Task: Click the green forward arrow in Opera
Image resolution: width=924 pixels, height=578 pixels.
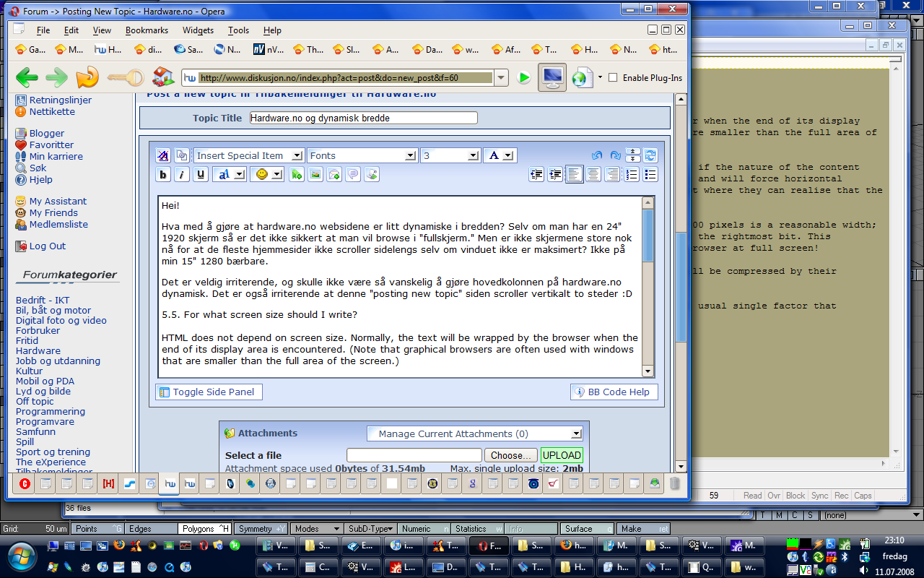Action: tap(57, 77)
